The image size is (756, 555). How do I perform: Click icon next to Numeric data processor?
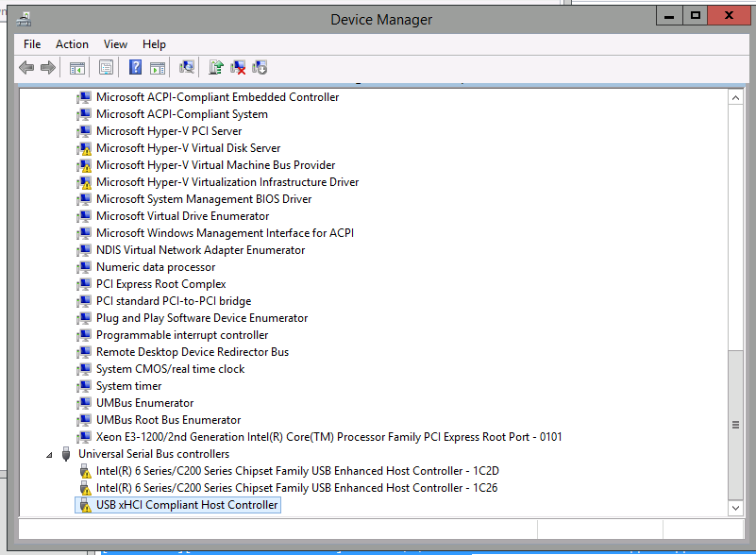click(x=84, y=268)
